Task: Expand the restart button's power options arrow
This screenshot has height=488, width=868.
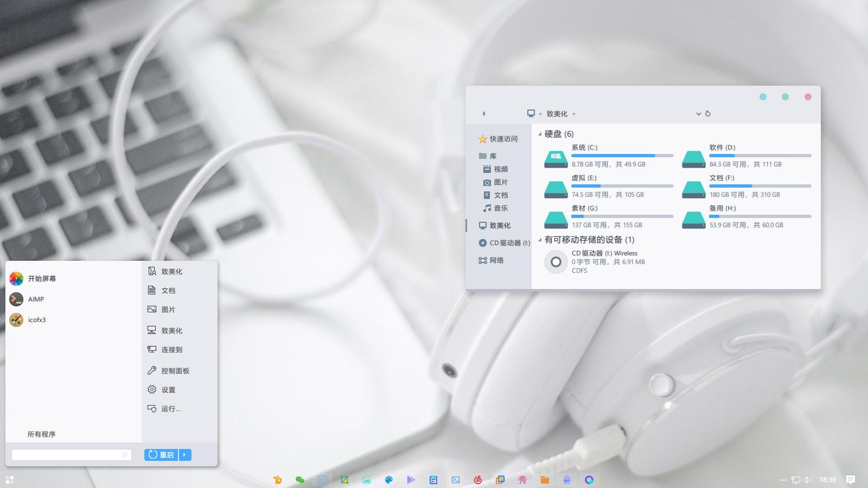Action: pos(184,454)
